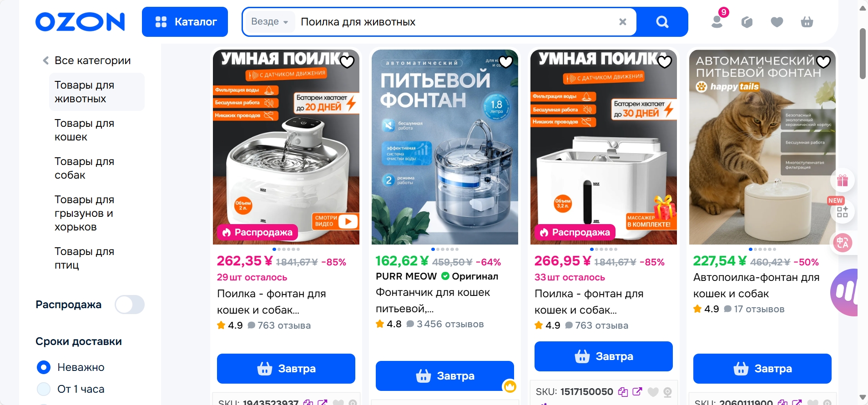Open the shopping cart basket icon
This screenshot has width=868, height=405.
[x=807, y=22]
